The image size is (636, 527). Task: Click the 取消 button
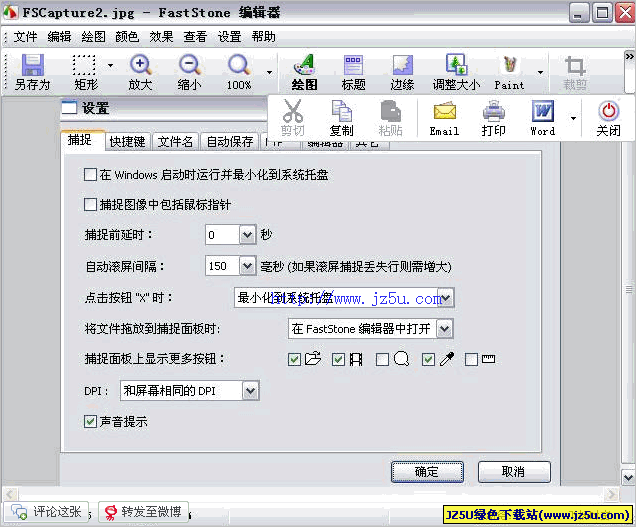pos(514,472)
